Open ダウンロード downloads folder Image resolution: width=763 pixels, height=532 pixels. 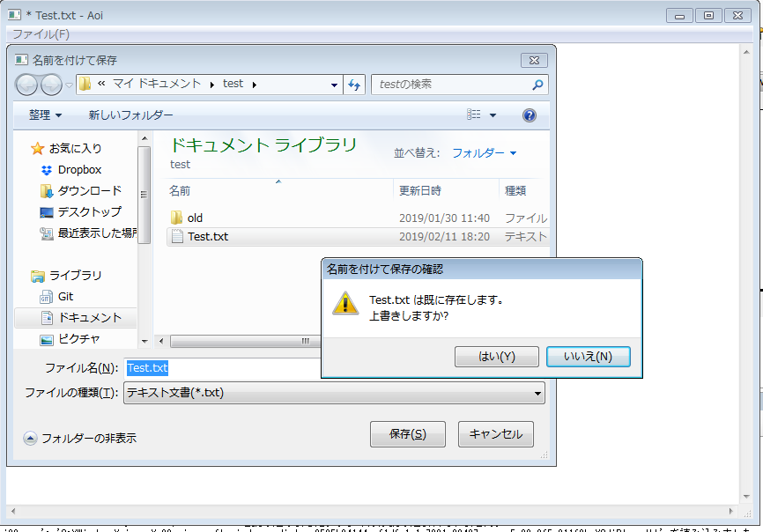(x=81, y=190)
